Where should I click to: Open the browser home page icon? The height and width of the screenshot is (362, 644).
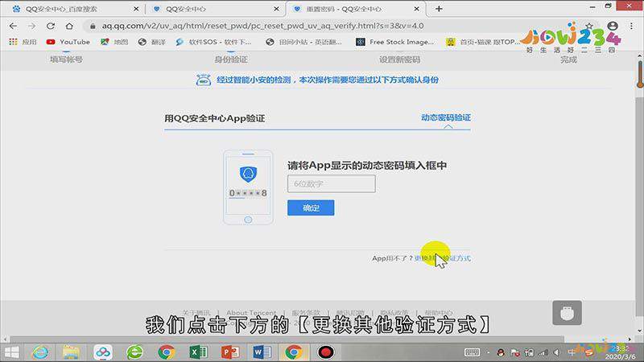(x=69, y=26)
